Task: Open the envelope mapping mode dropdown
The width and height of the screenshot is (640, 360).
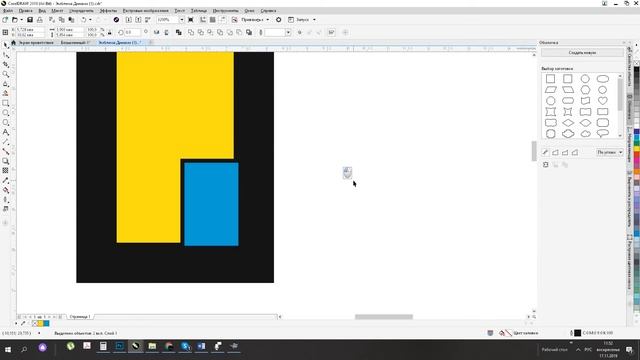Action: point(609,152)
